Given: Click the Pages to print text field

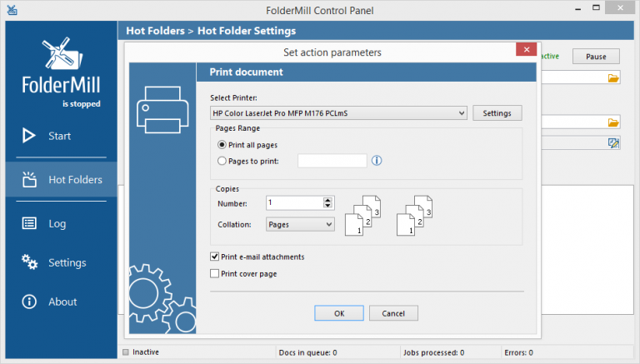Looking at the screenshot, I should point(332,161).
